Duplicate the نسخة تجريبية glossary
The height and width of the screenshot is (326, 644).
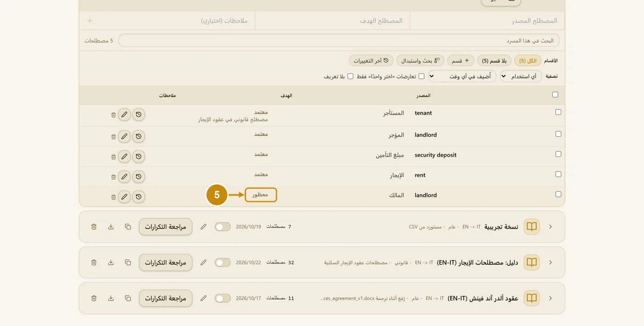pos(128,227)
